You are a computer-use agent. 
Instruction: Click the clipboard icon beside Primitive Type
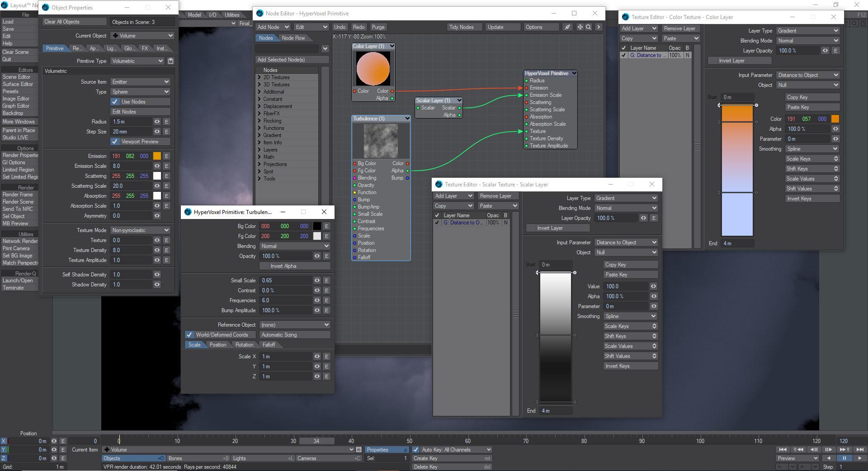point(170,61)
